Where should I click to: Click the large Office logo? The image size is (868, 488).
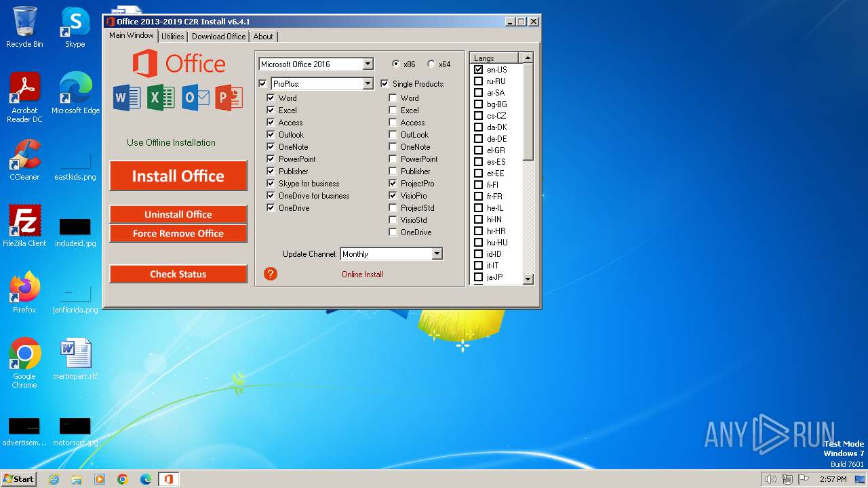[x=178, y=64]
